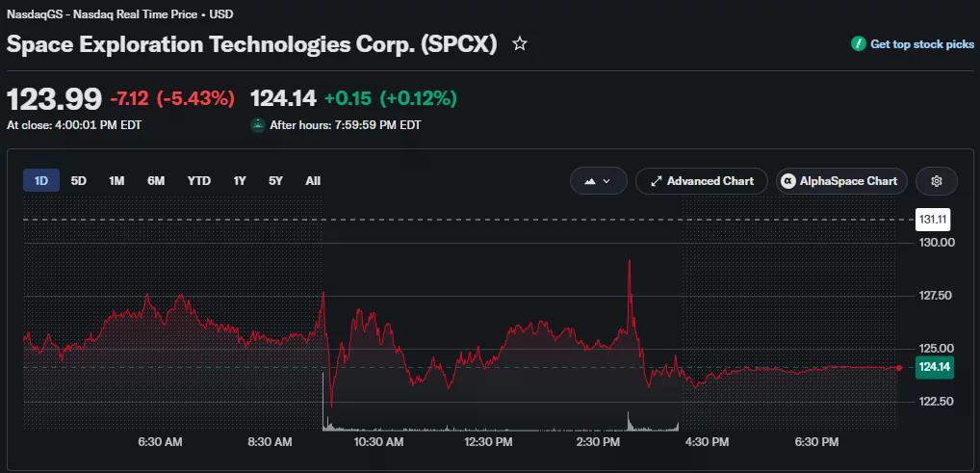
Task: Switch to the 5D range
Action: coord(79,181)
